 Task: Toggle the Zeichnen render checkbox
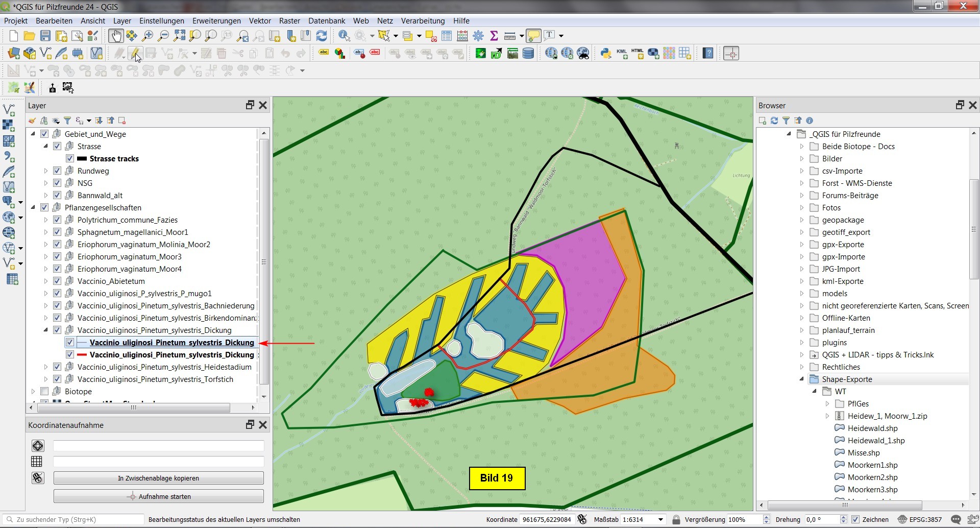click(856, 519)
